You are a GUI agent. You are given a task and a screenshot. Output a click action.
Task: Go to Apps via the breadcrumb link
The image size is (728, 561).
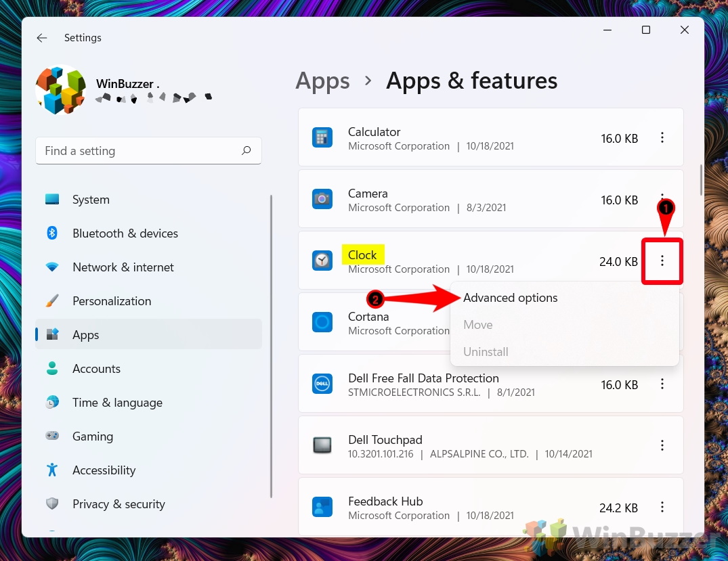point(322,81)
